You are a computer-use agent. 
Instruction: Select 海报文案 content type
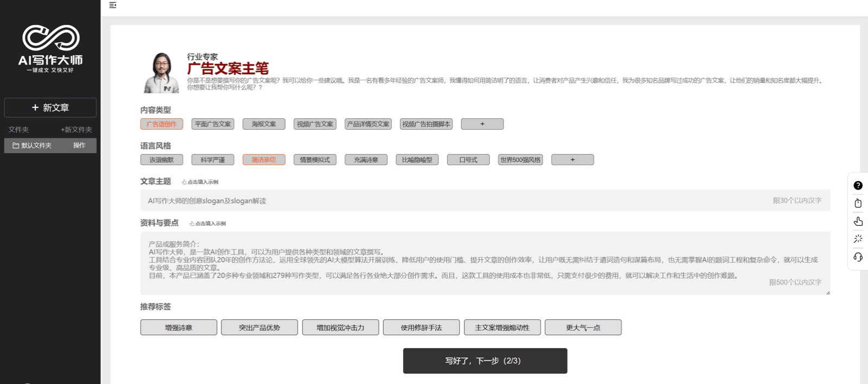[264, 124]
